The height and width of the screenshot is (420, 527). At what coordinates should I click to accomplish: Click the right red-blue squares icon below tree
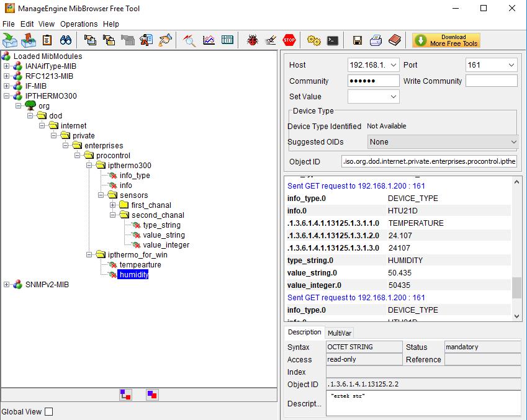152,395
